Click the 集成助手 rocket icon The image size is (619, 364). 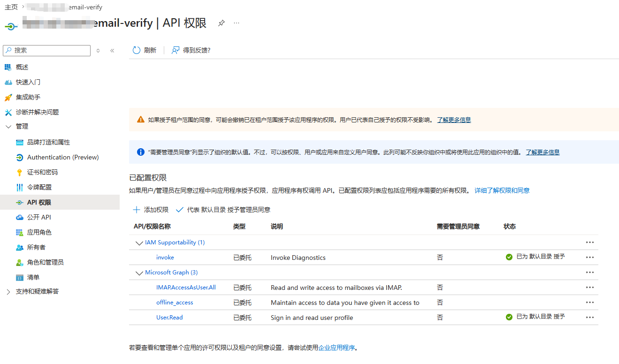(8, 97)
